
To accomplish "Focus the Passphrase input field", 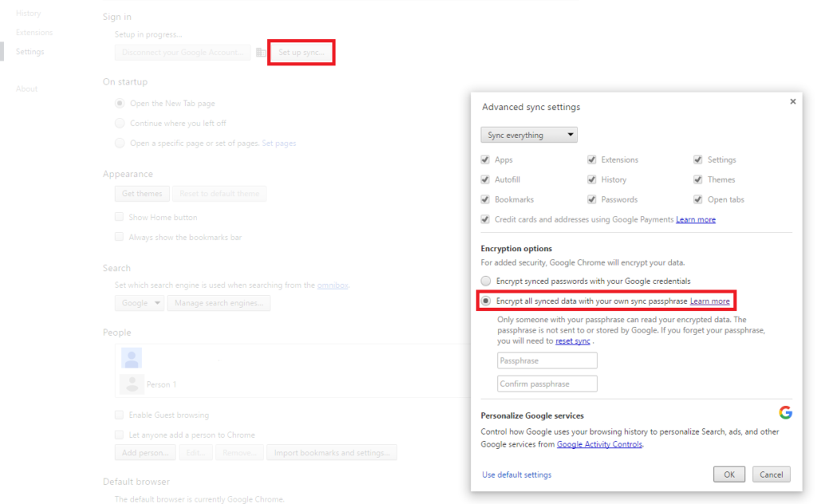I will pos(547,360).
